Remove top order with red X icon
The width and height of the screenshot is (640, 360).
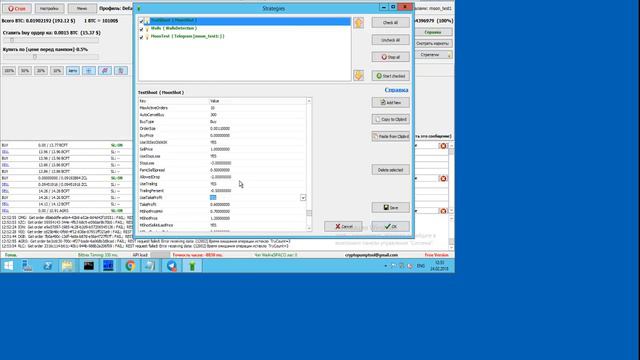coord(443,146)
